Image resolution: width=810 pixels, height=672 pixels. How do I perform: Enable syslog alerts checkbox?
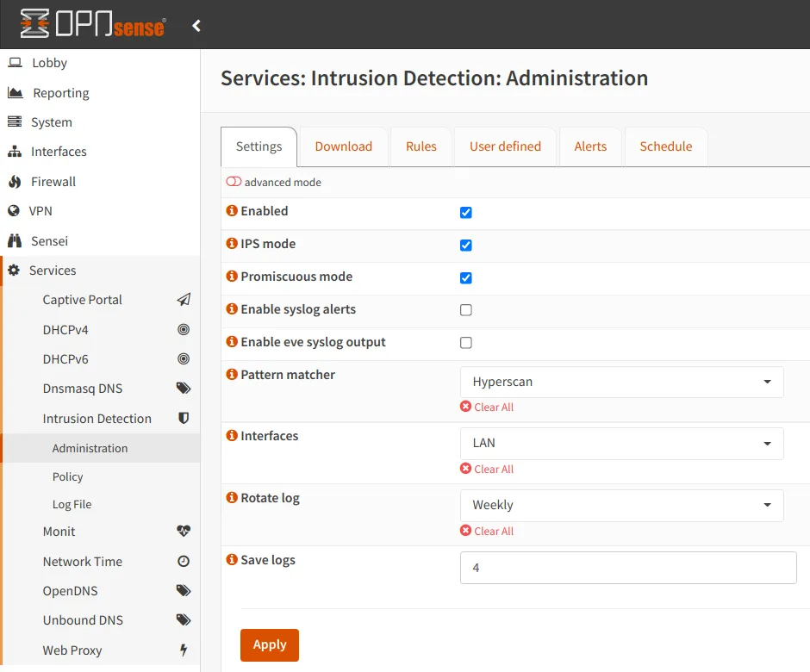pyautogui.click(x=466, y=310)
